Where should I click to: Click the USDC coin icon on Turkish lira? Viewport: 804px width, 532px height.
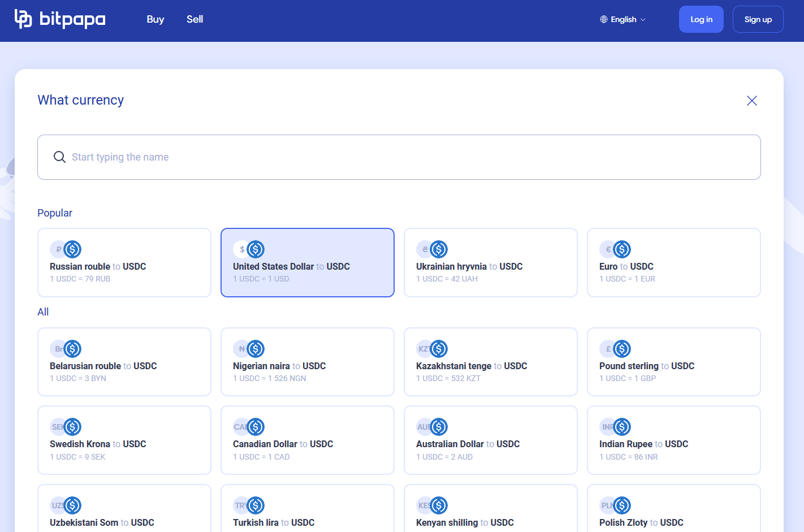pos(256,505)
